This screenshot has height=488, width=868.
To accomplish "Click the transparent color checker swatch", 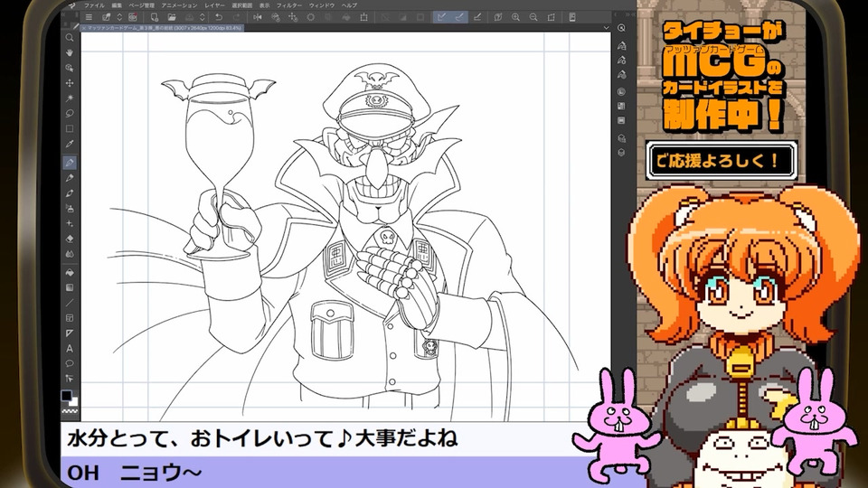I will 70,412.
